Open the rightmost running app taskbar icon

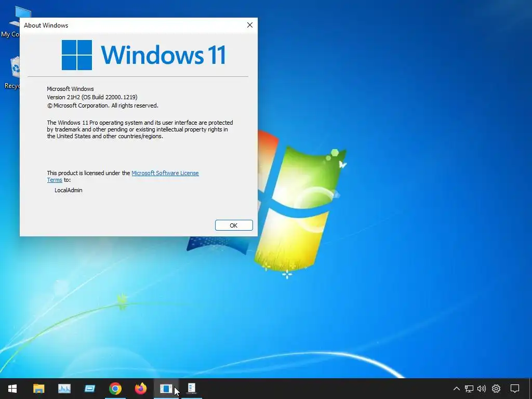(192, 389)
